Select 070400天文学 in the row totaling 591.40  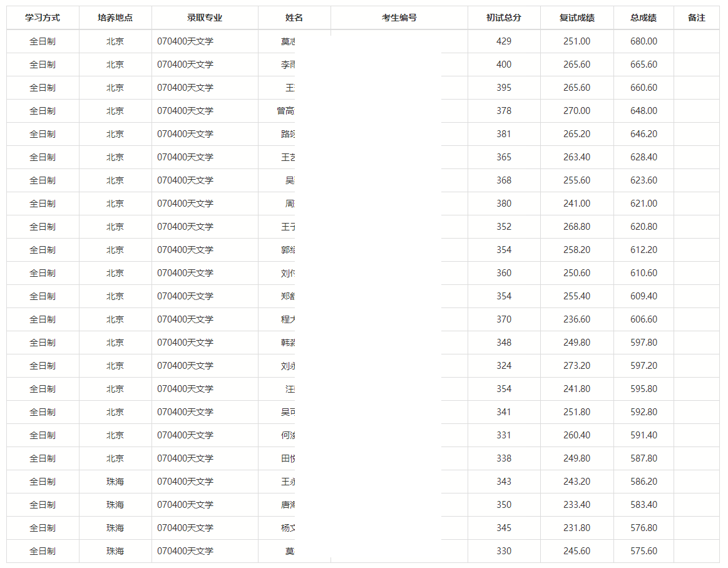[x=185, y=435]
